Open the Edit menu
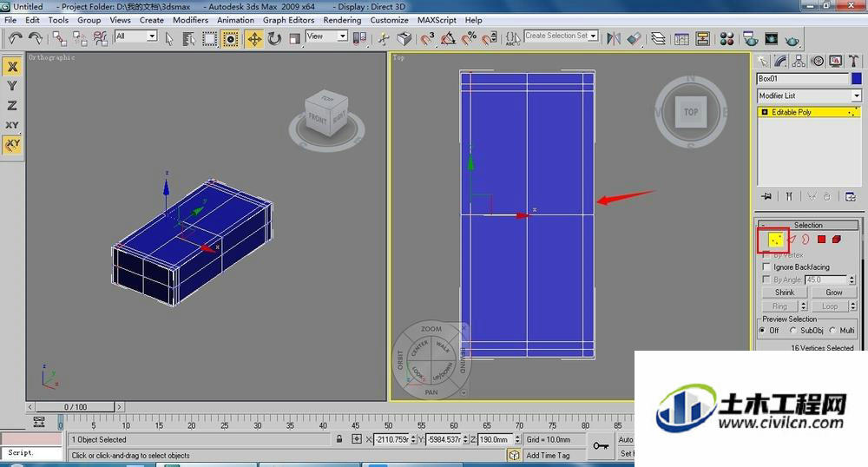 (33, 20)
